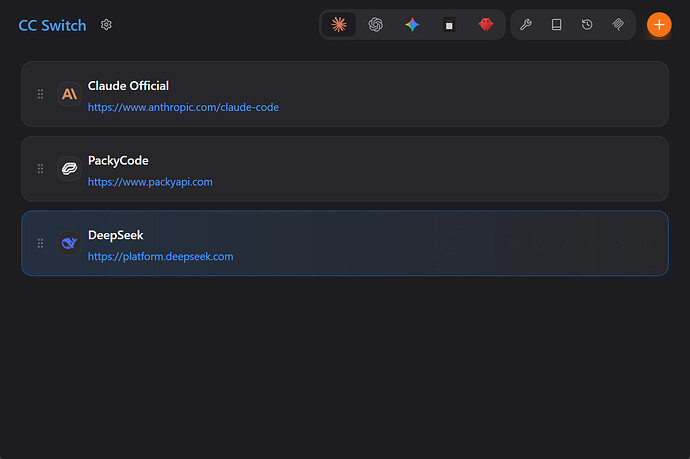Open the www.packyapi.com link
This screenshot has height=459, width=690.
[x=150, y=182]
